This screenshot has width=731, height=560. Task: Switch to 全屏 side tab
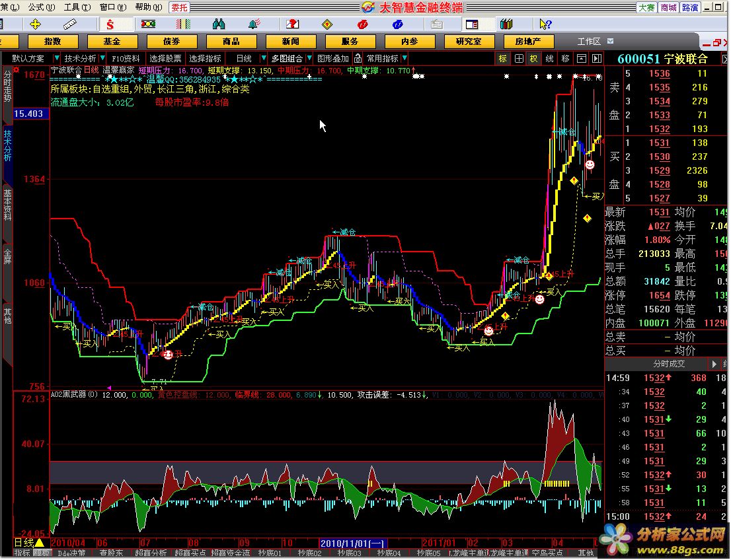click(7, 256)
